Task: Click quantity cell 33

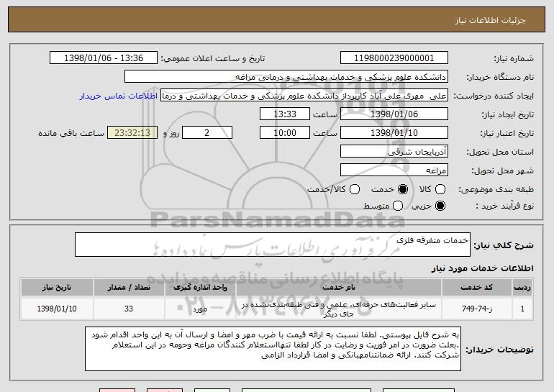Action: pos(129,309)
